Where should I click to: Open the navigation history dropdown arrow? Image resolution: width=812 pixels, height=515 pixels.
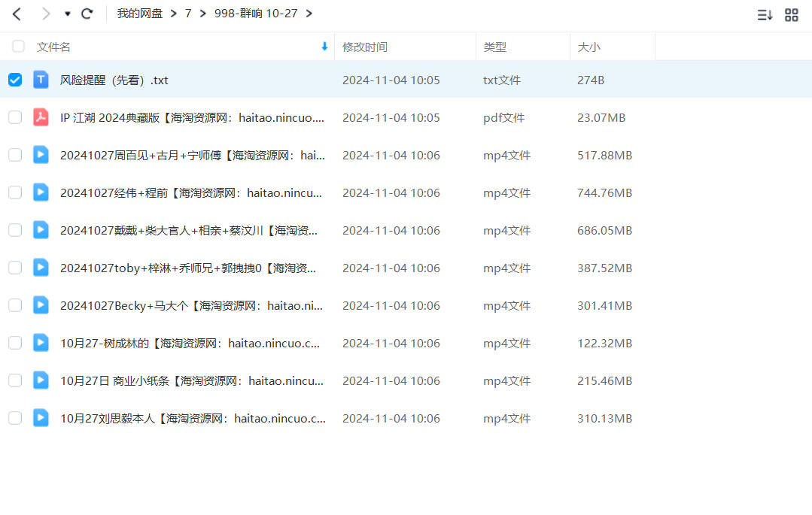click(x=67, y=14)
